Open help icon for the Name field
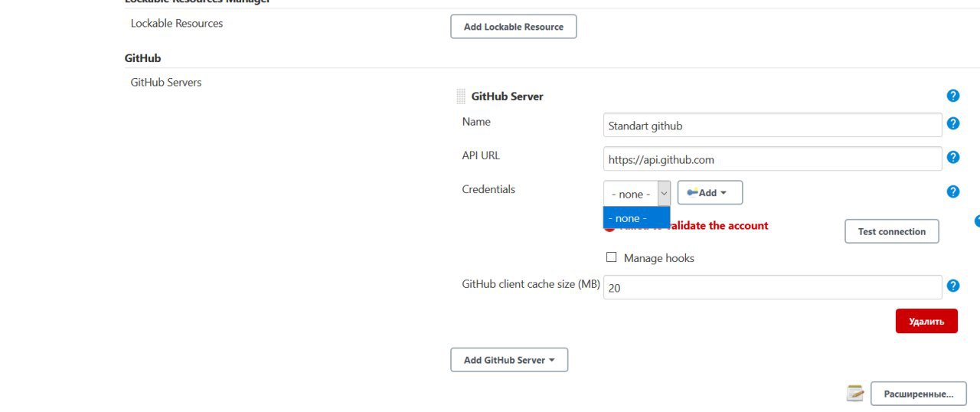The width and height of the screenshot is (980, 412). [953, 123]
